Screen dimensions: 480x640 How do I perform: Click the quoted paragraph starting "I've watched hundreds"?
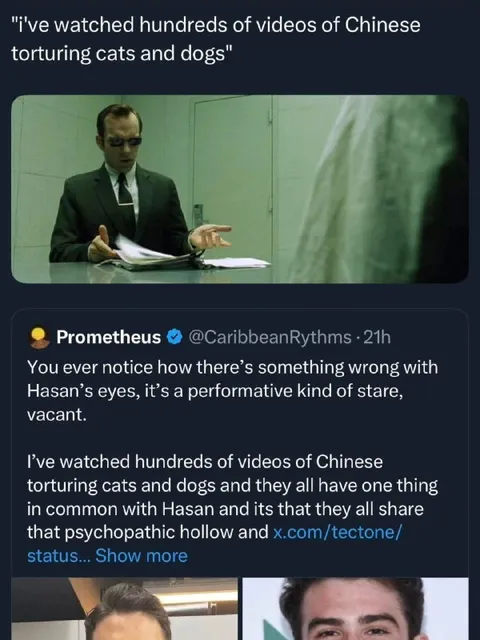(232, 509)
